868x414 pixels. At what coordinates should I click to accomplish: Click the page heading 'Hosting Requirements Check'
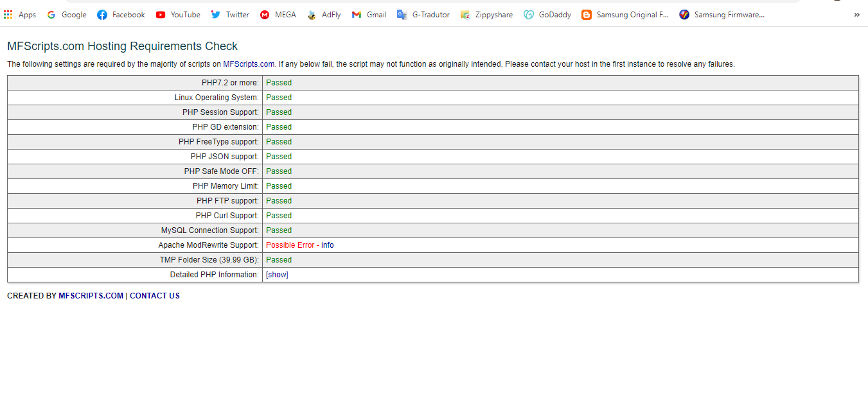coord(163,46)
